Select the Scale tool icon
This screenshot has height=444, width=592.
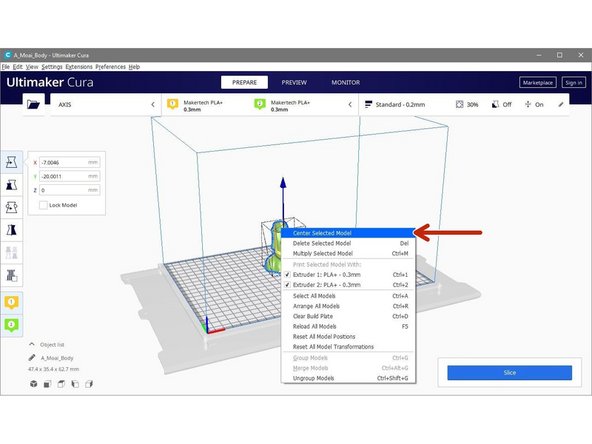pos(11,185)
